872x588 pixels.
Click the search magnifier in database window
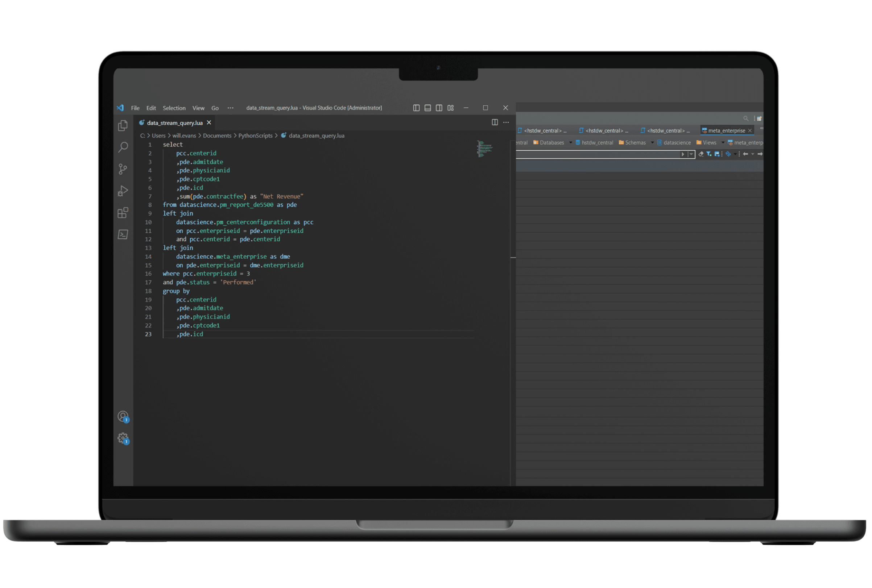tap(746, 118)
